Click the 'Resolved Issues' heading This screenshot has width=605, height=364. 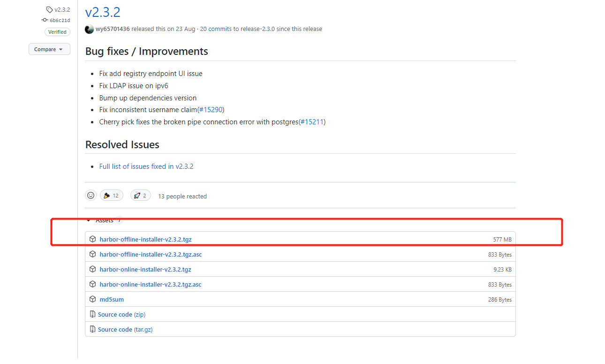pyautogui.click(x=122, y=144)
